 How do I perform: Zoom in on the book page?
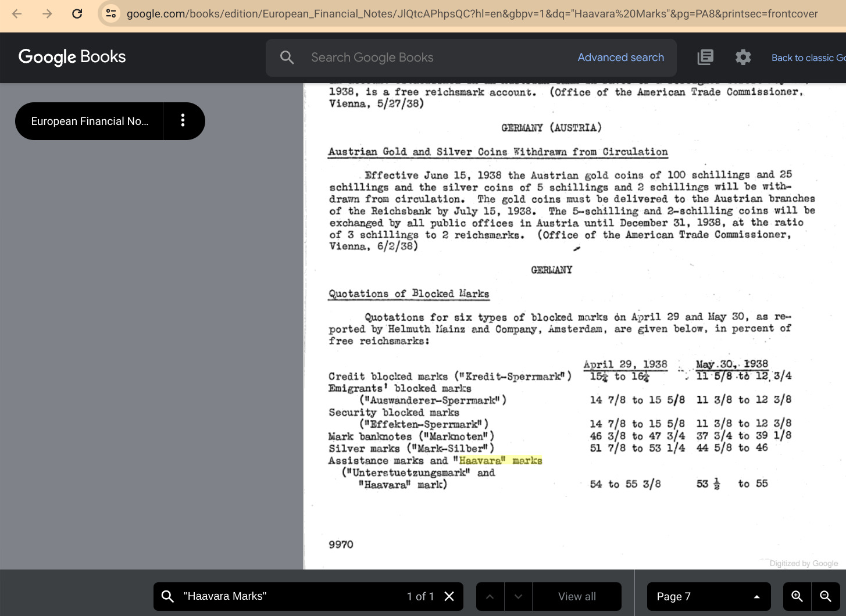(x=797, y=596)
